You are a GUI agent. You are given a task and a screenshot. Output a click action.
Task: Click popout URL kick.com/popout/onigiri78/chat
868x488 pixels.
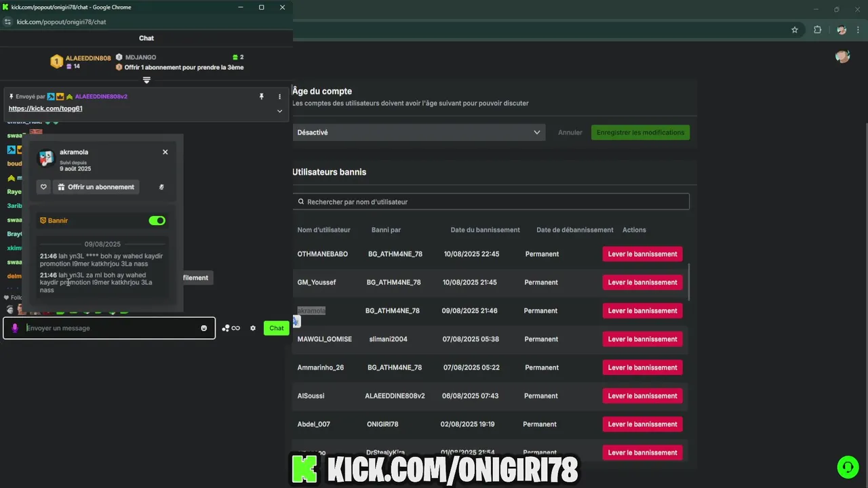(x=62, y=22)
